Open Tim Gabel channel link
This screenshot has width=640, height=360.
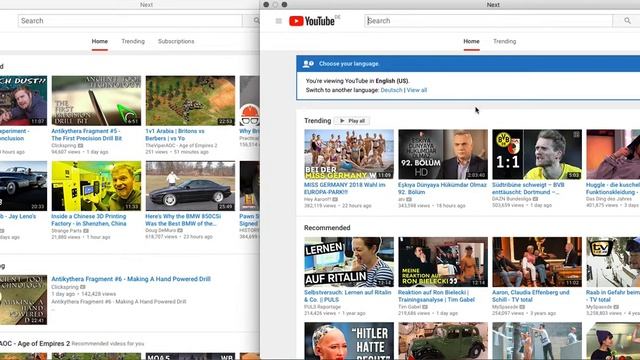click(x=410, y=307)
